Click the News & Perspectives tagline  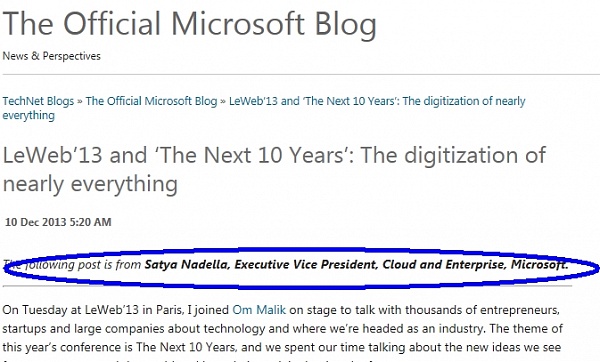51,56
